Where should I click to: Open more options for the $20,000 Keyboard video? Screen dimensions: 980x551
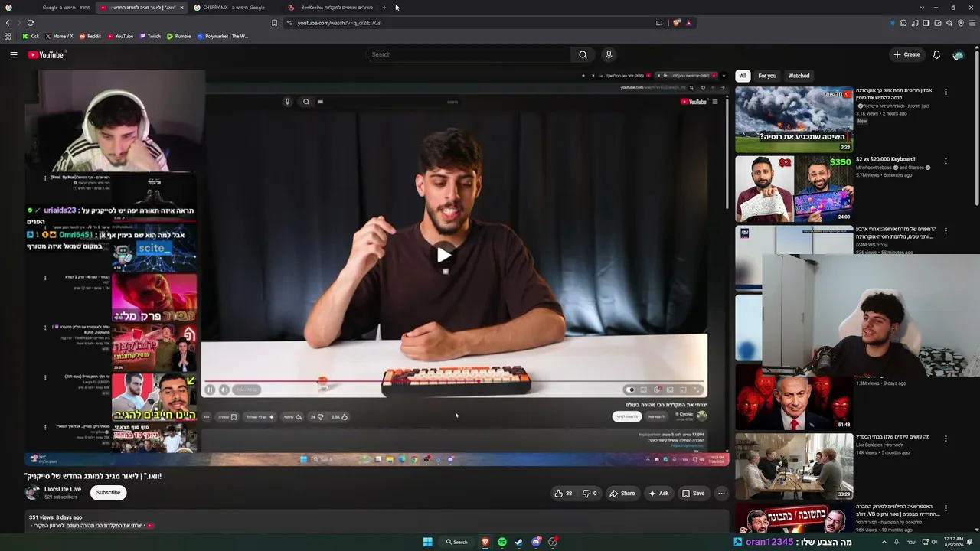pos(946,161)
